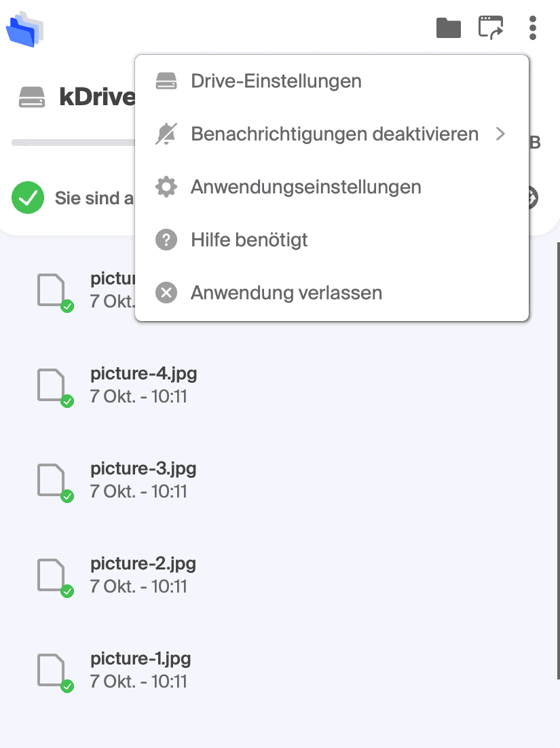Expand the Benachrichtigungen deaktivieren submenu arrow

[500, 134]
